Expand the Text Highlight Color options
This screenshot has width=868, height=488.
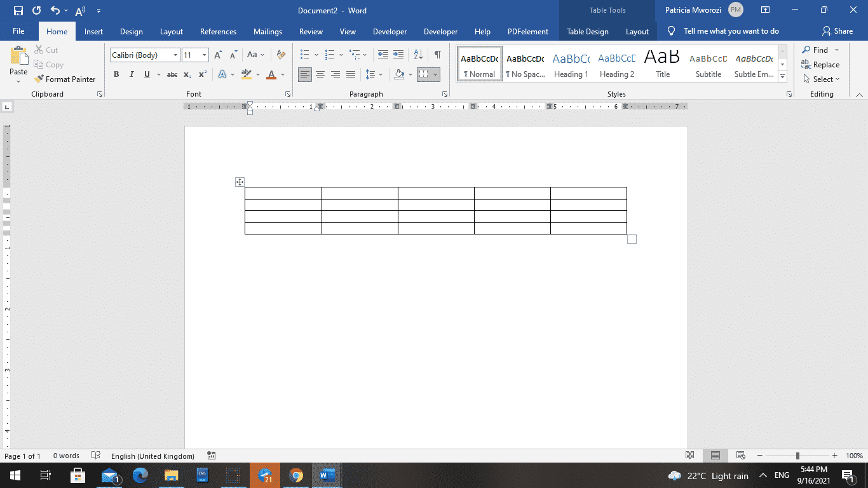tap(257, 74)
